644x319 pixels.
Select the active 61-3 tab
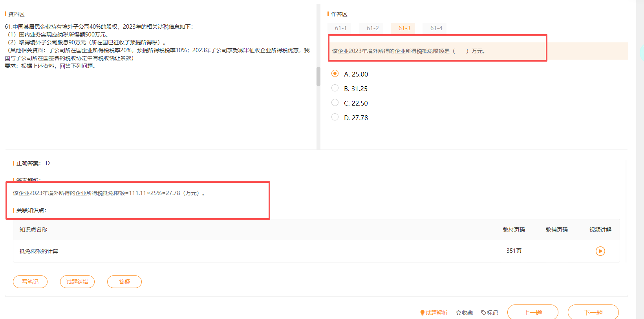coord(404,28)
